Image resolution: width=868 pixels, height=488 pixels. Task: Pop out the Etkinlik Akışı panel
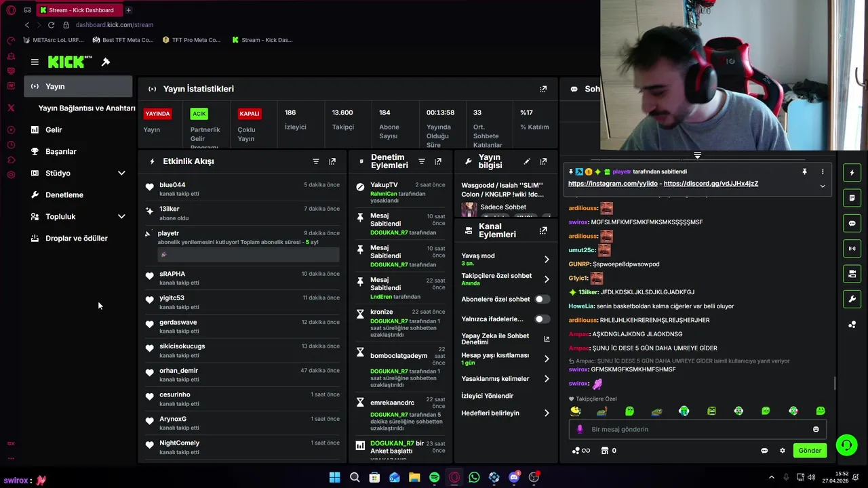(332, 161)
